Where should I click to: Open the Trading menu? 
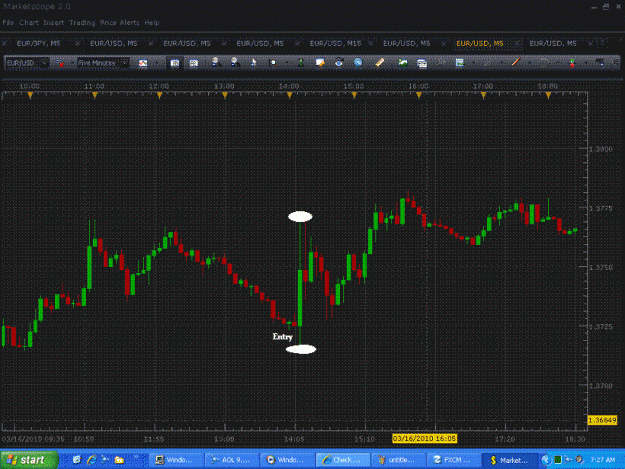tap(82, 23)
